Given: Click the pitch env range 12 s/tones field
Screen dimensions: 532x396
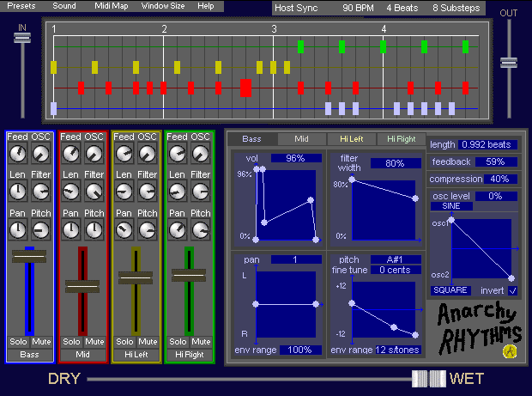Looking at the screenshot, I should [x=397, y=350].
